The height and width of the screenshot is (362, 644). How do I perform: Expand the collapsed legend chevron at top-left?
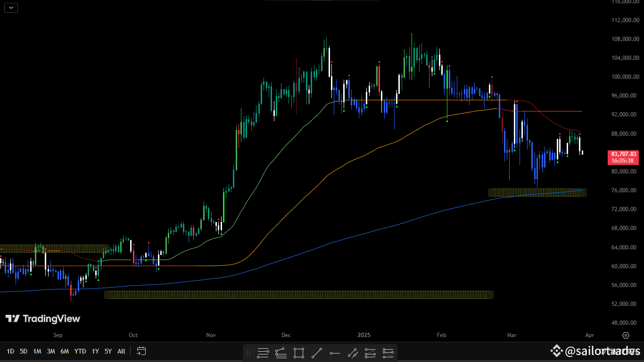click(11, 8)
